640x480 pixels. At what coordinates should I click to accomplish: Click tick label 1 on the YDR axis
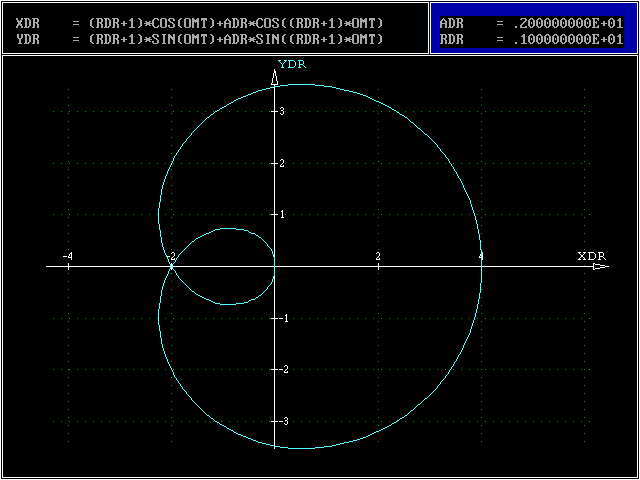pos(283,214)
